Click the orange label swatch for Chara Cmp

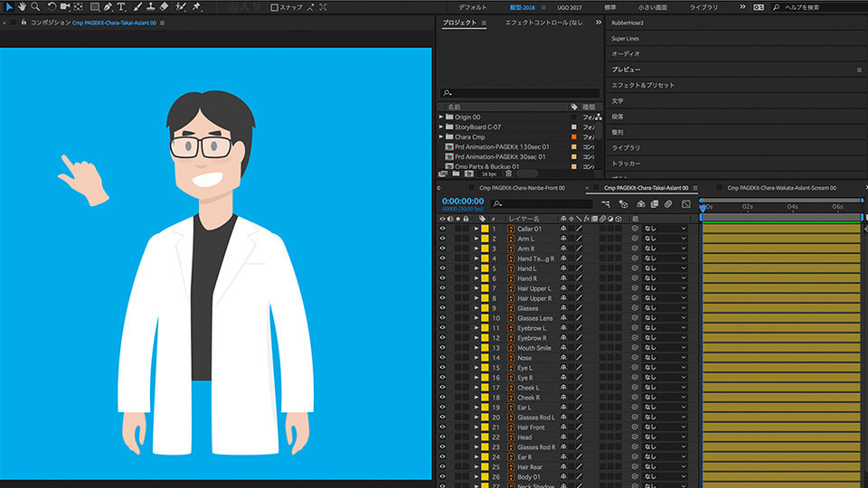tap(574, 137)
